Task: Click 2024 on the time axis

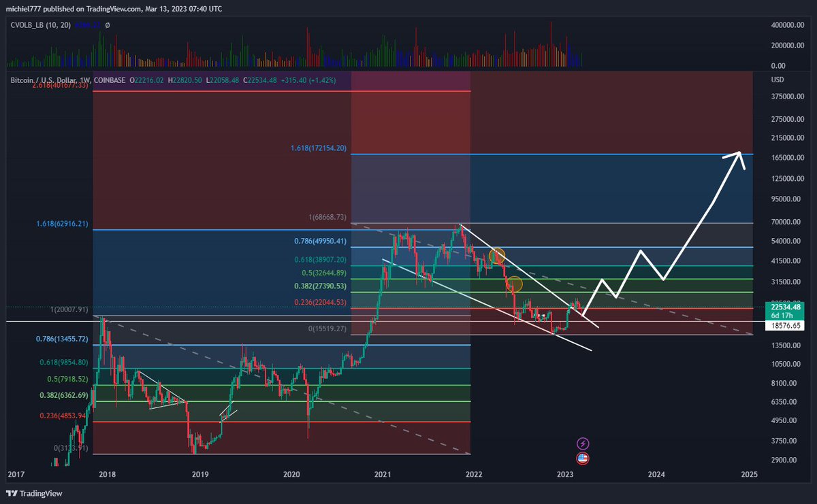Action: pos(656,474)
